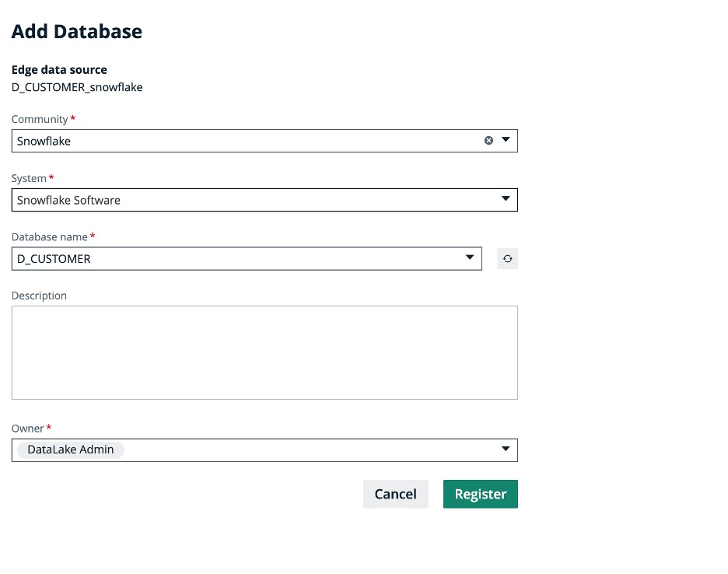Click the green Register button

pyautogui.click(x=480, y=494)
